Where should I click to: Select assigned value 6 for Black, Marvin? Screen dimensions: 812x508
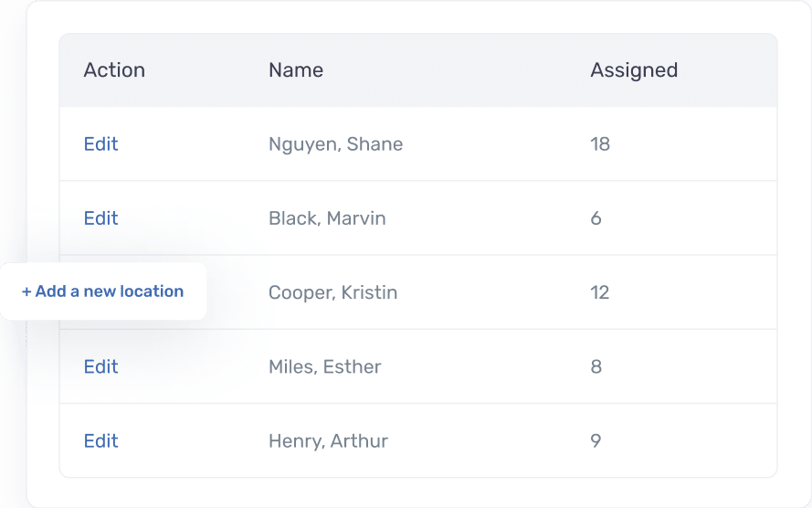(x=596, y=218)
